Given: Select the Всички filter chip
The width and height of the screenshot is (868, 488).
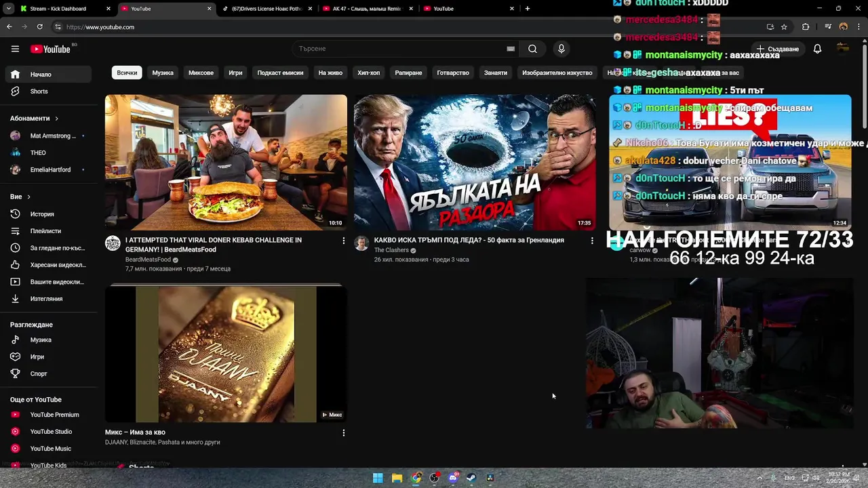Looking at the screenshot, I should pyautogui.click(x=127, y=73).
